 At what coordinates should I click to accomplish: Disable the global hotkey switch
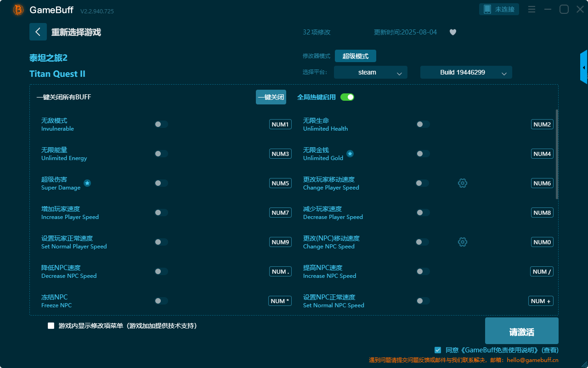(x=347, y=97)
